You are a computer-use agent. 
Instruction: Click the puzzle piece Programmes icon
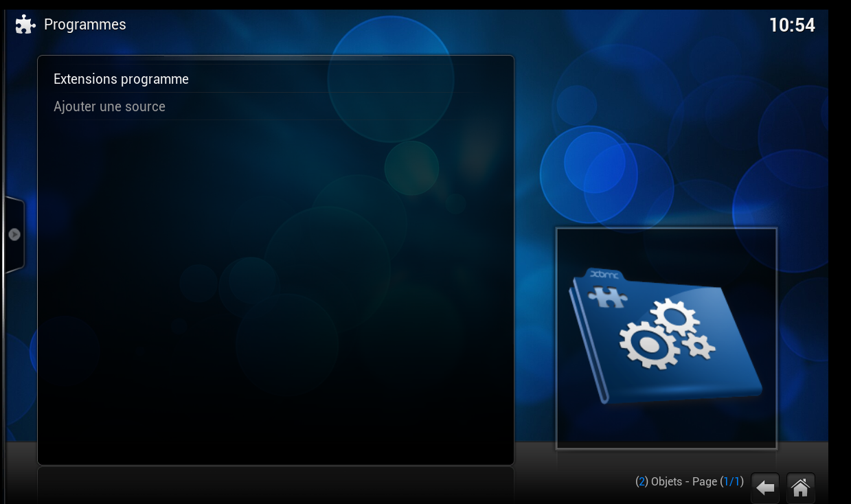click(x=25, y=25)
